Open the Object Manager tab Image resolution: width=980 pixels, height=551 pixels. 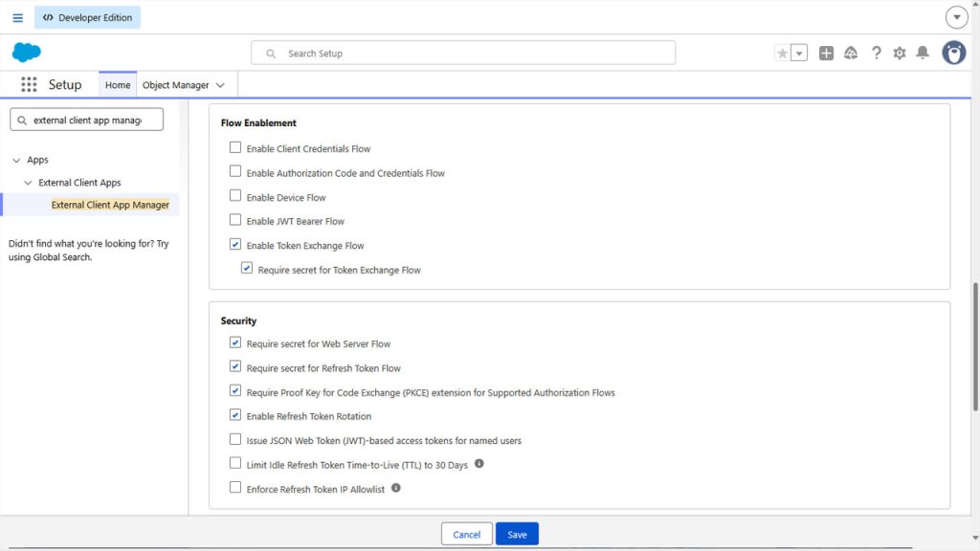[x=176, y=85]
